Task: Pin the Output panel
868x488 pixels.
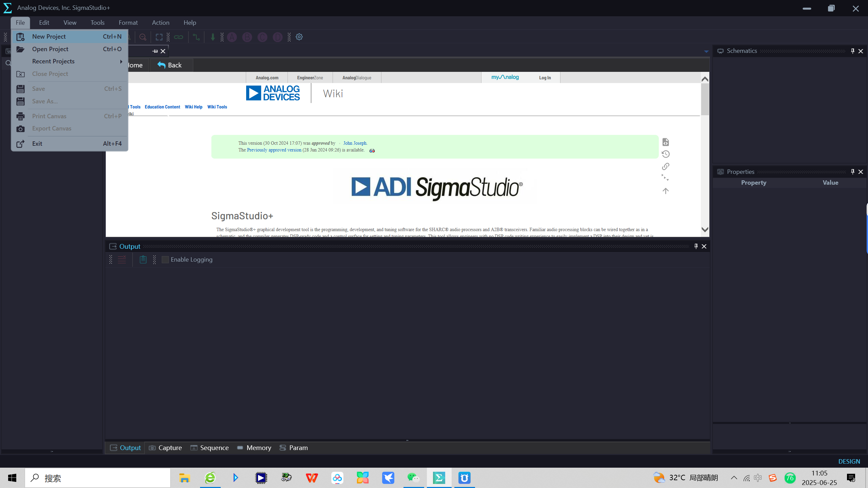Action: [696, 246]
